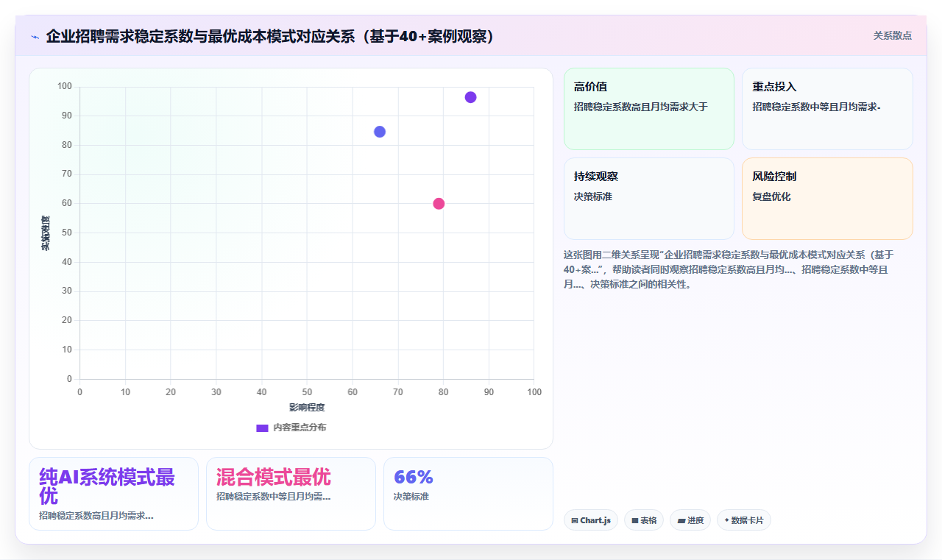The height and width of the screenshot is (560, 942).
Task: Click the pink scatter data point
Action: pyautogui.click(x=439, y=204)
